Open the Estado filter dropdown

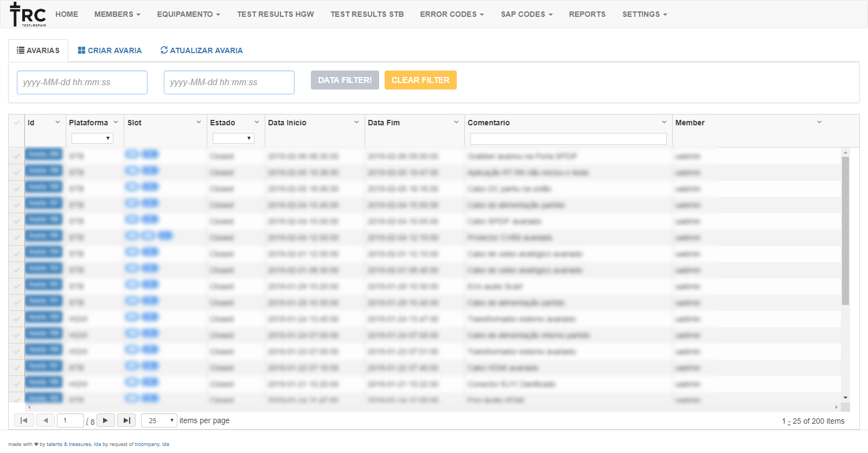[233, 138]
